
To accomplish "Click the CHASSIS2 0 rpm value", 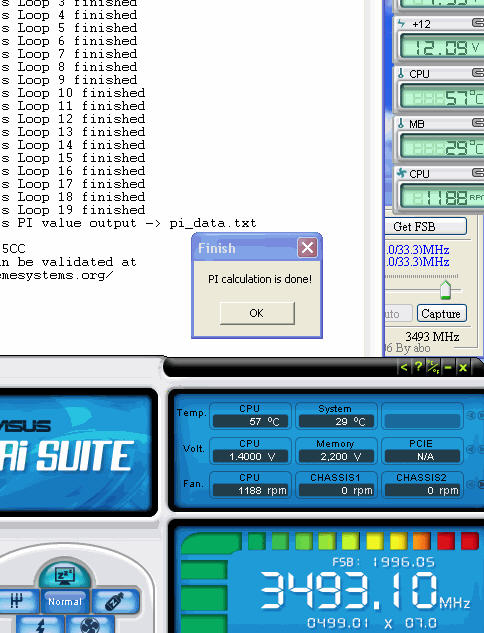I will point(422,490).
